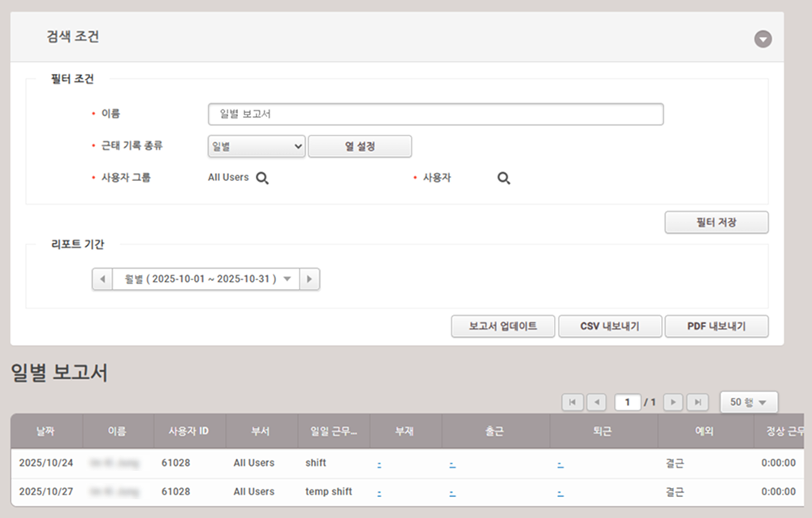Open the 근태 기록 종류 dropdown
The height and width of the screenshot is (518, 812).
point(256,146)
